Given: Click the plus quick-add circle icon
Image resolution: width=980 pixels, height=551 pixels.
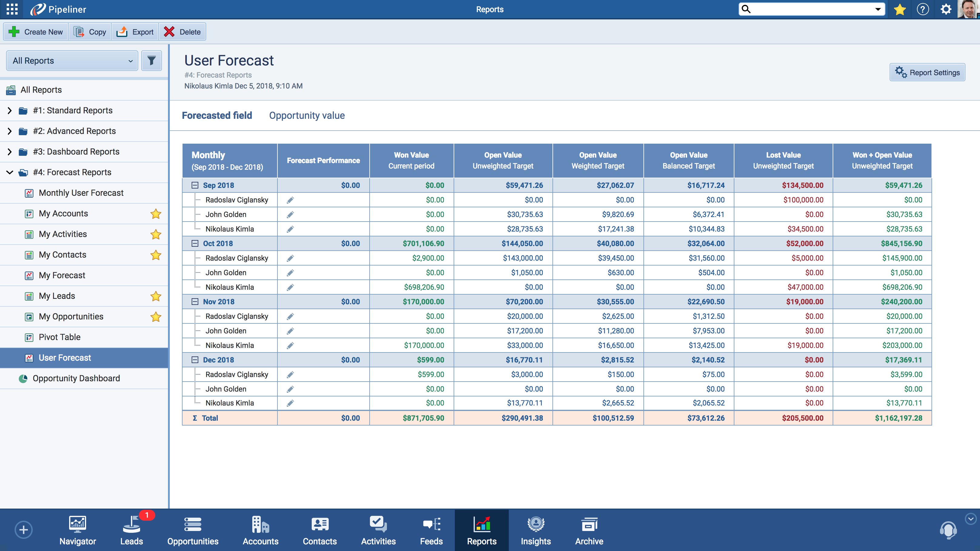Looking at the screenshot, I should point(24,530).
